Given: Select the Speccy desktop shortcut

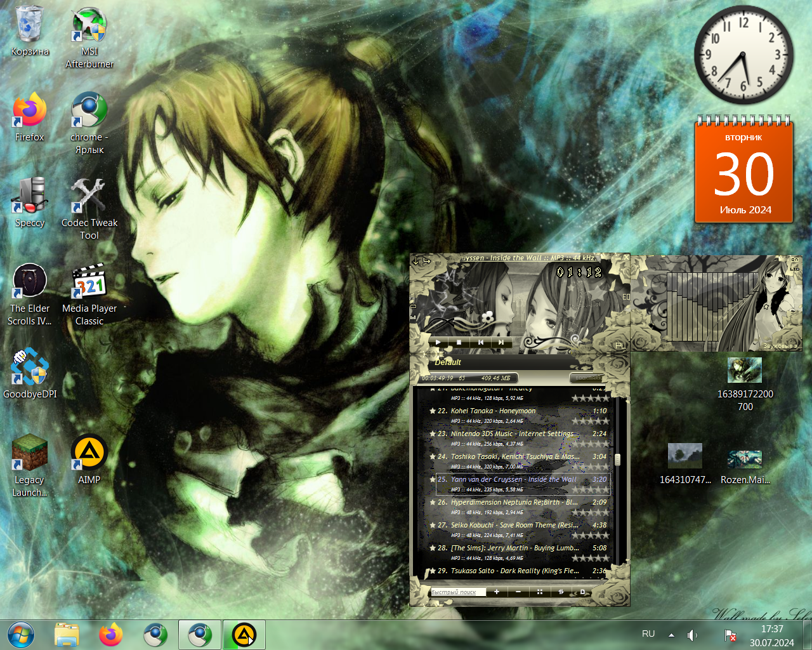Looking at the screenshot, I should click(x=30, y=202).
